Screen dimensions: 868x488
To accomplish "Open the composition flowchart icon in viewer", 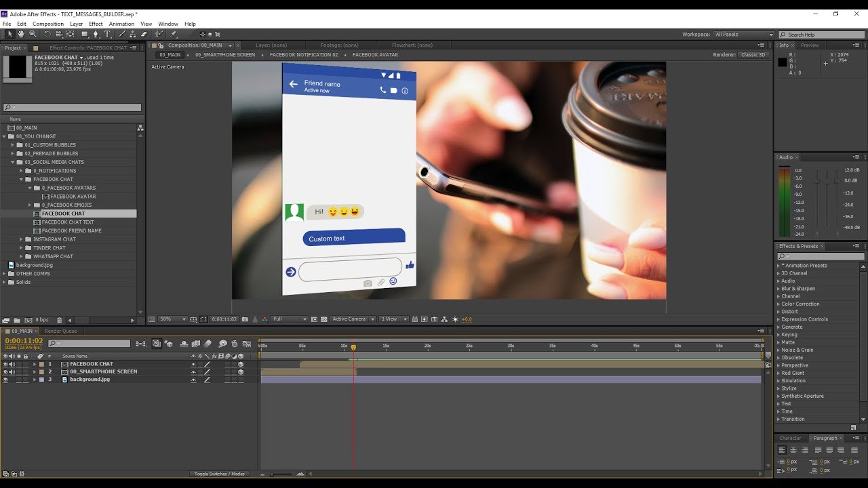I will point(444,319).
